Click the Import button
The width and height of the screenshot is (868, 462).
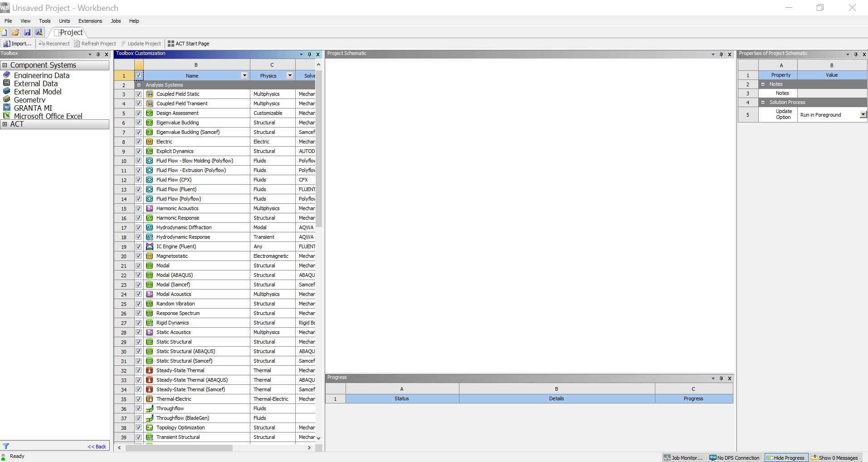click(x=18, y=44)
